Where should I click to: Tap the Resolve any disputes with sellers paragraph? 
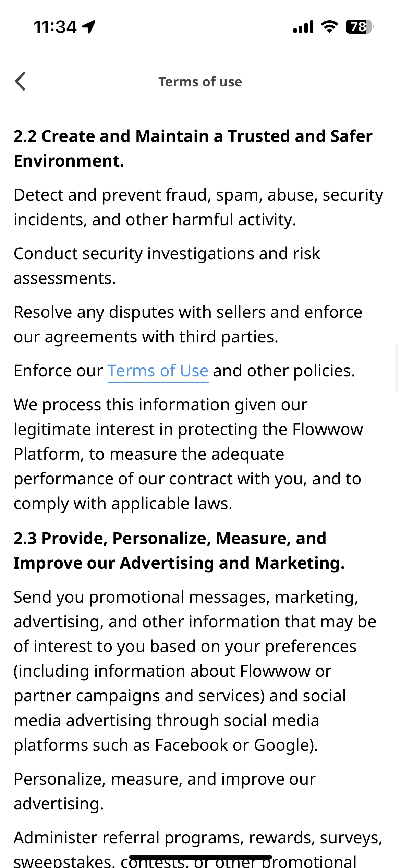click(188, 324)
